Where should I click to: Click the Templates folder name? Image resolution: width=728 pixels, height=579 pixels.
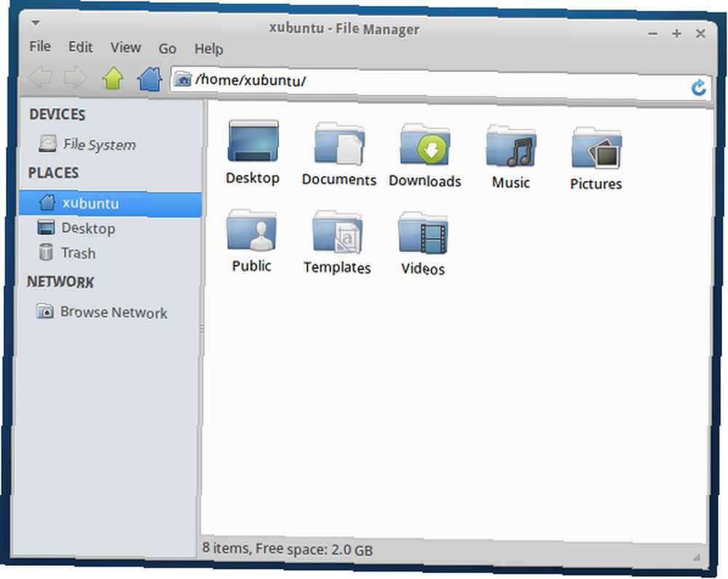point(337,267)
